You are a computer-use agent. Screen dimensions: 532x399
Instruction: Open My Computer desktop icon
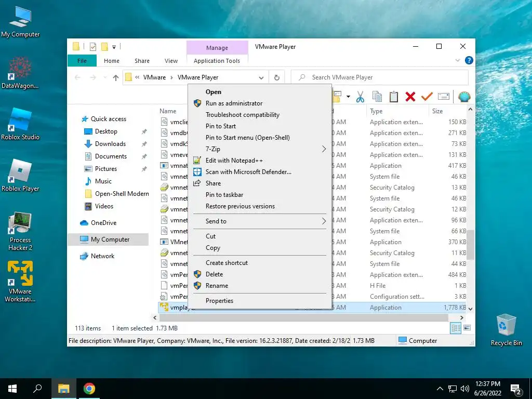coord(20,22)
